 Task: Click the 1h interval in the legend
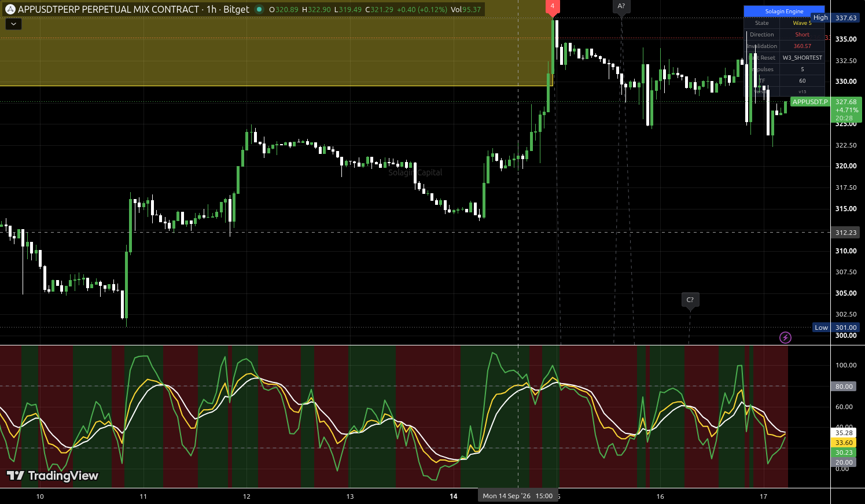coord(211,9)
